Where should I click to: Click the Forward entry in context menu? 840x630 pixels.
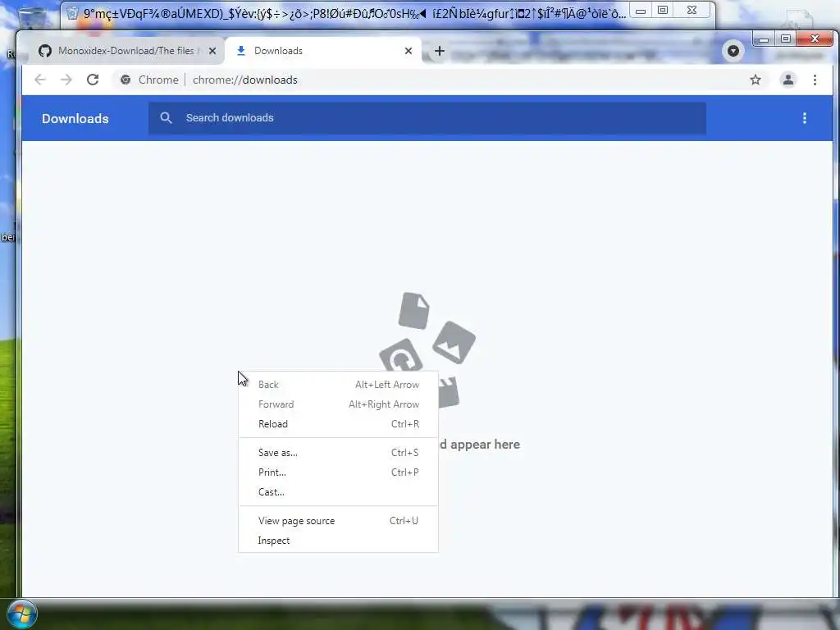(x=338, y=404)
